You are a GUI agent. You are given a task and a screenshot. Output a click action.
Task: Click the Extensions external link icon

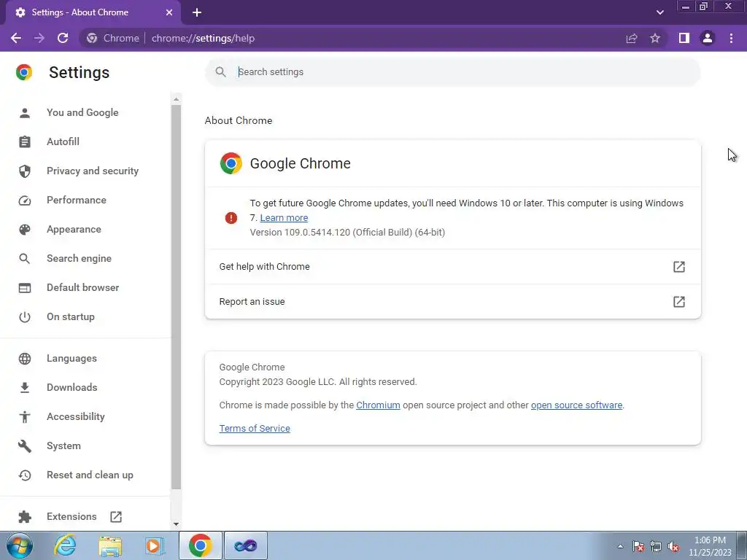116,517
